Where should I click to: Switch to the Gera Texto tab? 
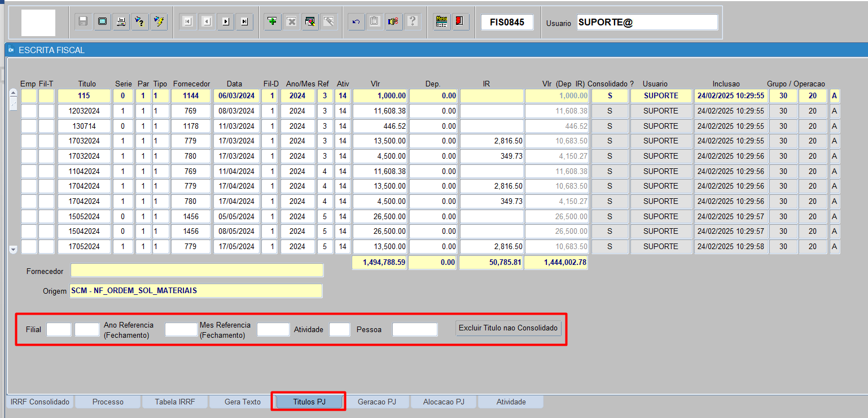click(x=242, y=402)
